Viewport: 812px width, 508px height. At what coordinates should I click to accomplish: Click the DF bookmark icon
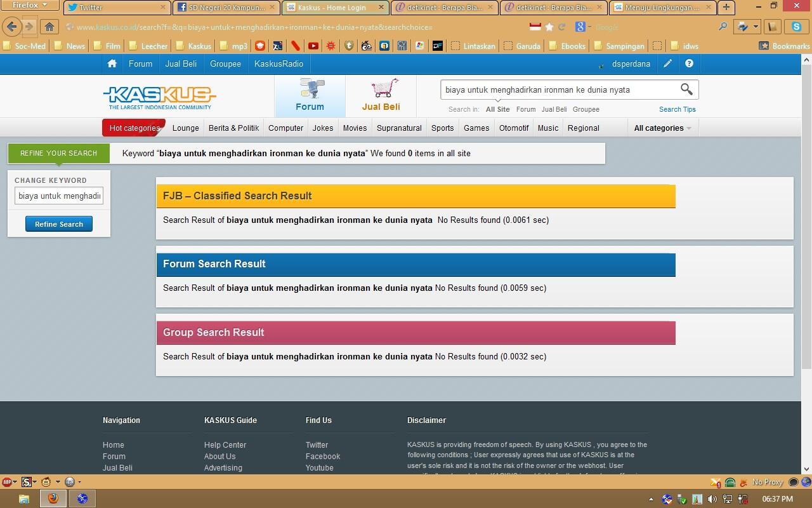pos(437,46)
